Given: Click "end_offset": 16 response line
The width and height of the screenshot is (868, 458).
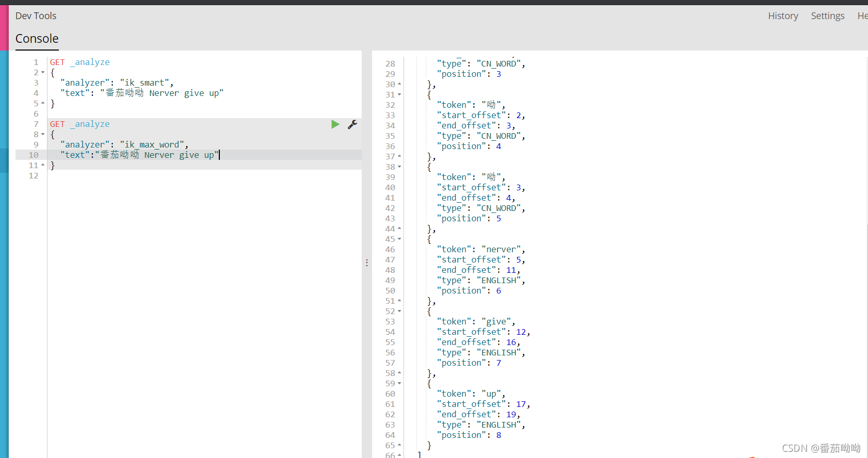Looking at the screenshot, I should (478, 342).
